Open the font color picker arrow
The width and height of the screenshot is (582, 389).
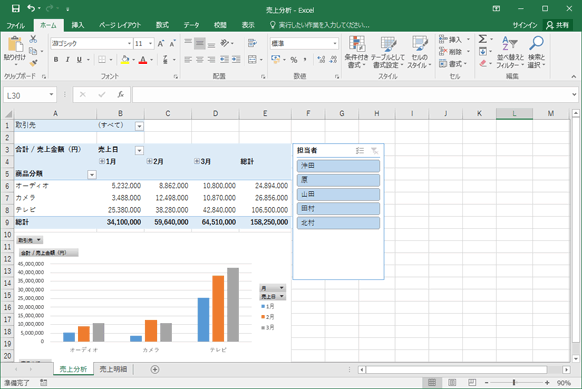[x=151, y=60]
